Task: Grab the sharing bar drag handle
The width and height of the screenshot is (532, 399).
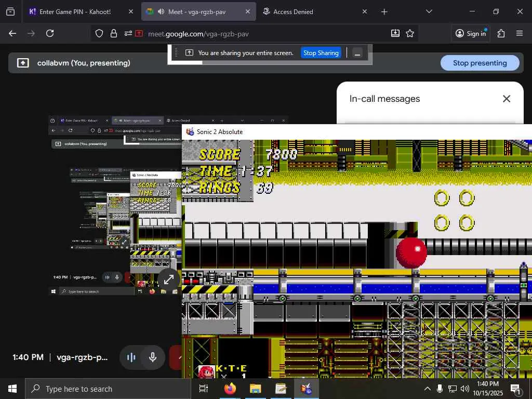Action: point(176,53)
